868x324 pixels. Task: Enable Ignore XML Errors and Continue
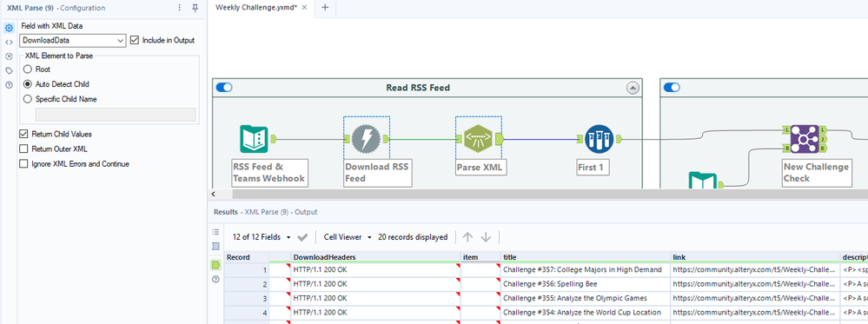[x=23, y=164]
